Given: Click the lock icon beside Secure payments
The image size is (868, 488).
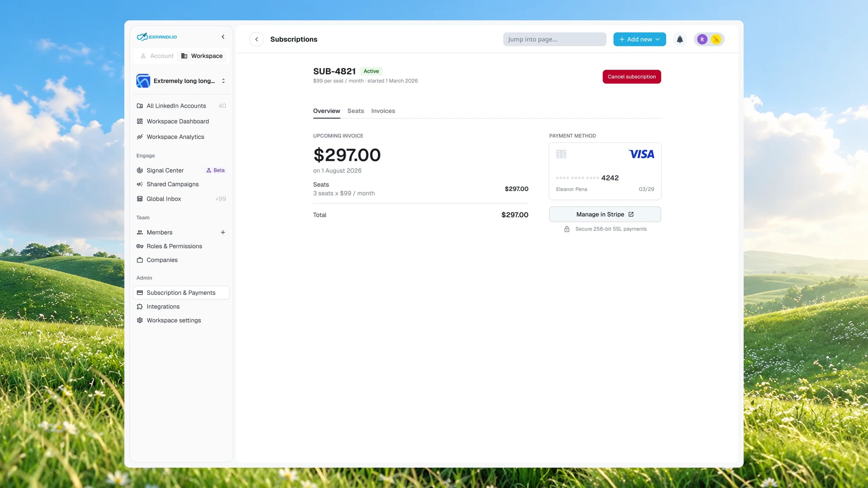Looking at the screenshot, I should 567,229.
